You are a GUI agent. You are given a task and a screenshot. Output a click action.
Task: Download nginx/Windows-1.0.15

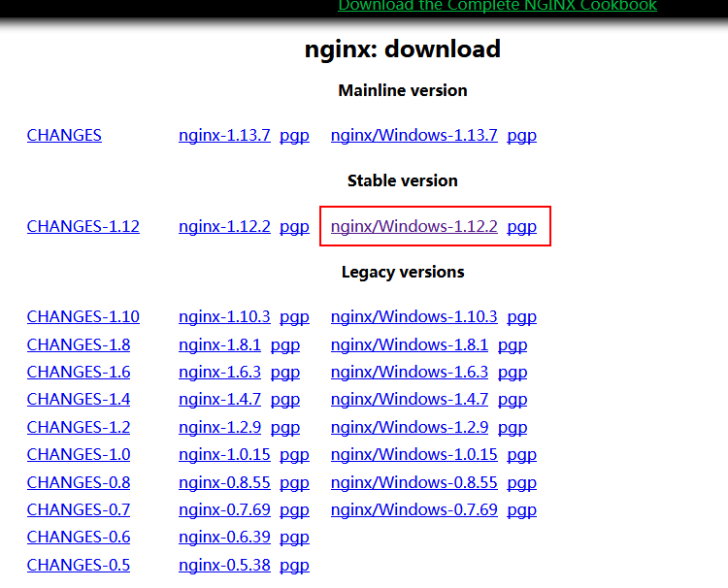414,455
